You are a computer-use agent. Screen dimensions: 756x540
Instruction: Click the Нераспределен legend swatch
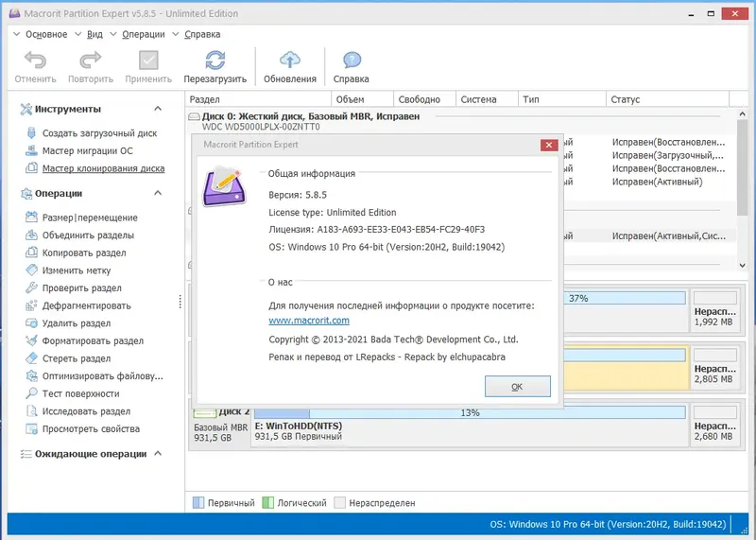[340, 503]
